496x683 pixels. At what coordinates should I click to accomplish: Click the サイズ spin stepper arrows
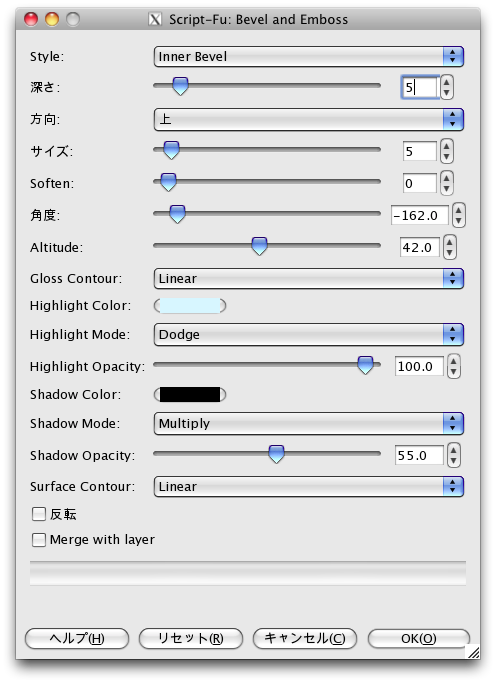446,151
